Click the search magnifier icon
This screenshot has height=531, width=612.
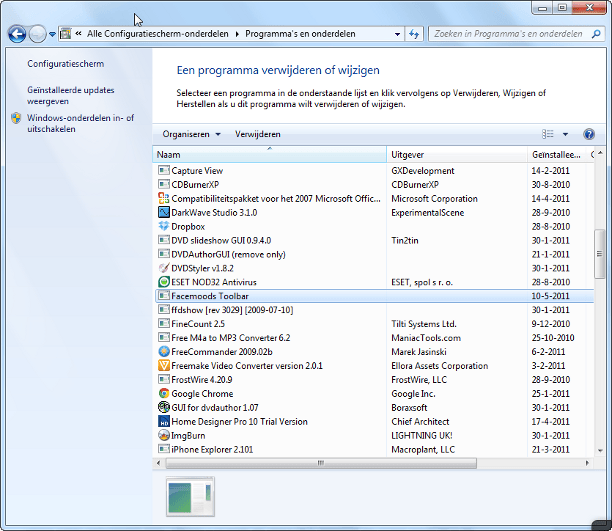tap(596, 34)
